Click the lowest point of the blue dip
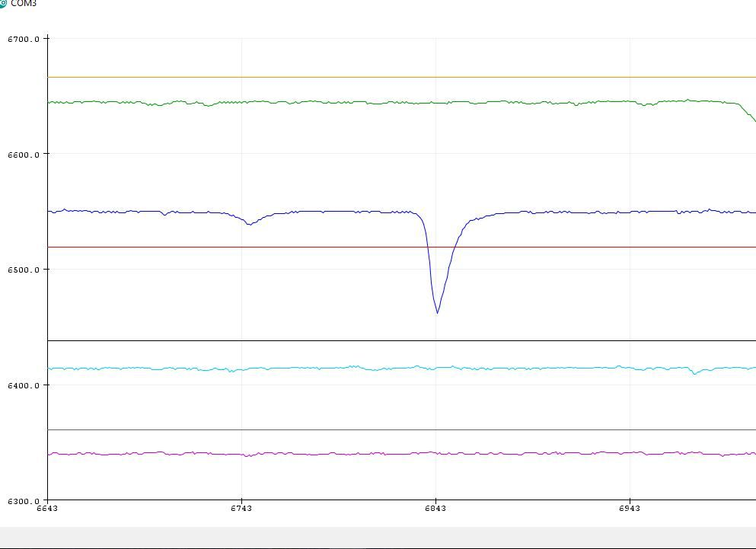This screenshot has width=756, height=549. click(x=437, y=313)
